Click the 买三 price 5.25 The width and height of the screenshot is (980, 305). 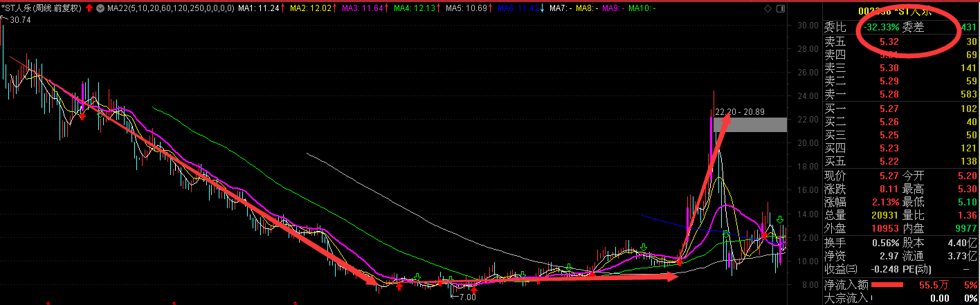889,135
